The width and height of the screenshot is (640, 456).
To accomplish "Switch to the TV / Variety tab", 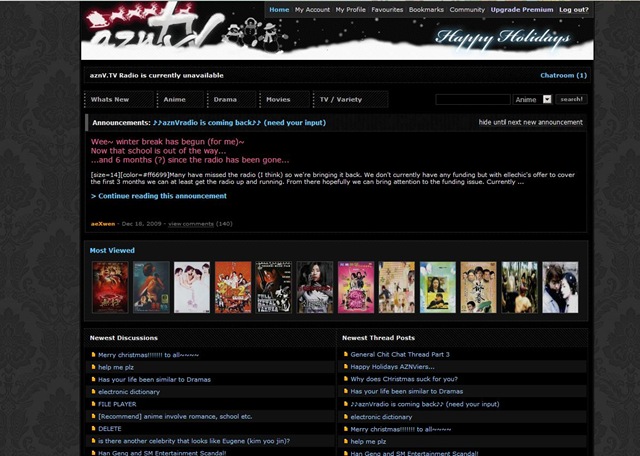I will [350, 100].
